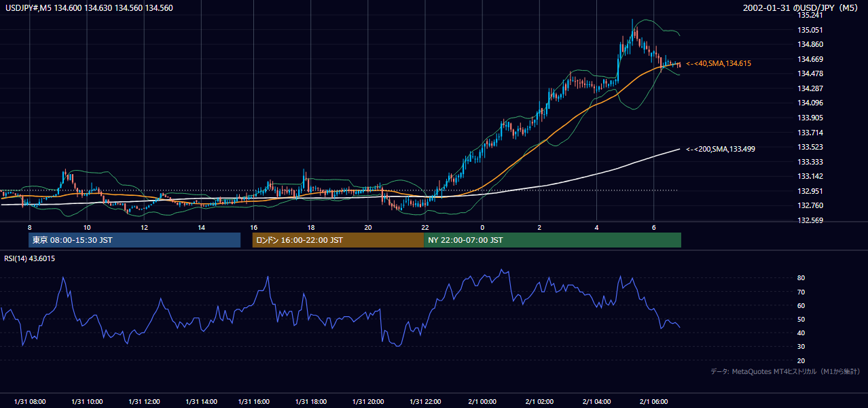The image size is (868, 408).
Task: Click the RSI scale value 20
Action: tap(801, 361)
